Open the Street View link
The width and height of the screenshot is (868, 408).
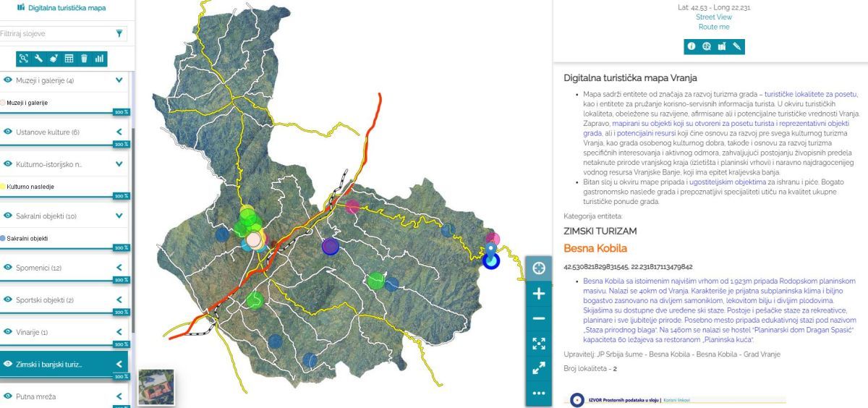[713, 17]
